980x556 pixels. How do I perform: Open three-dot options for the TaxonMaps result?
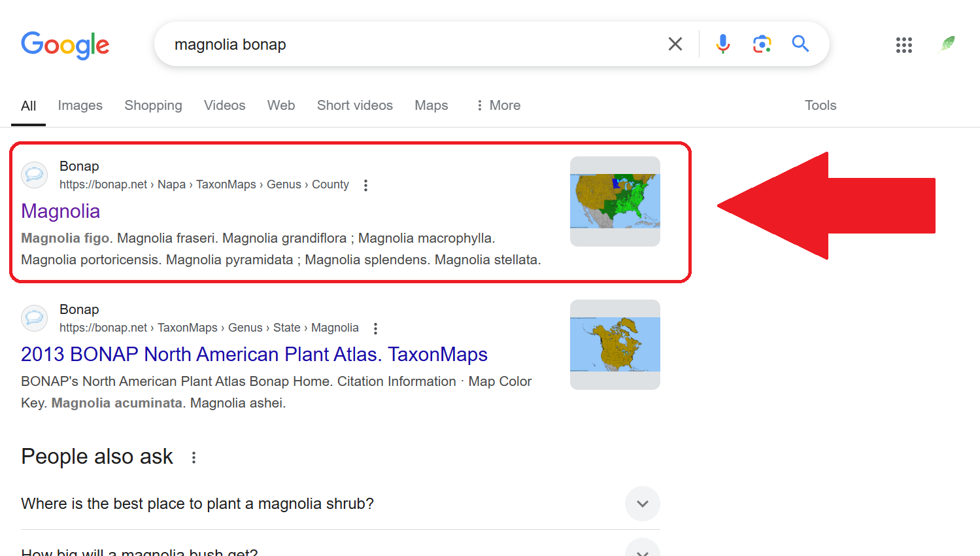pos(375,328)
